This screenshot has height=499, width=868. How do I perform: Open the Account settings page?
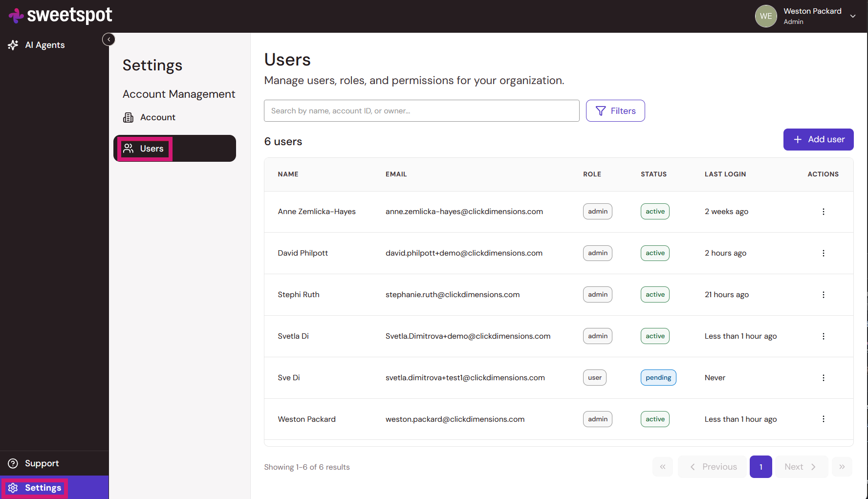[149, 117]
